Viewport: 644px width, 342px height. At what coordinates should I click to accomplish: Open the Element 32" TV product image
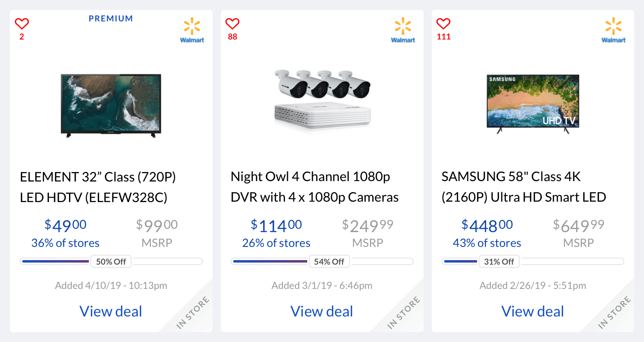point(111,105)
